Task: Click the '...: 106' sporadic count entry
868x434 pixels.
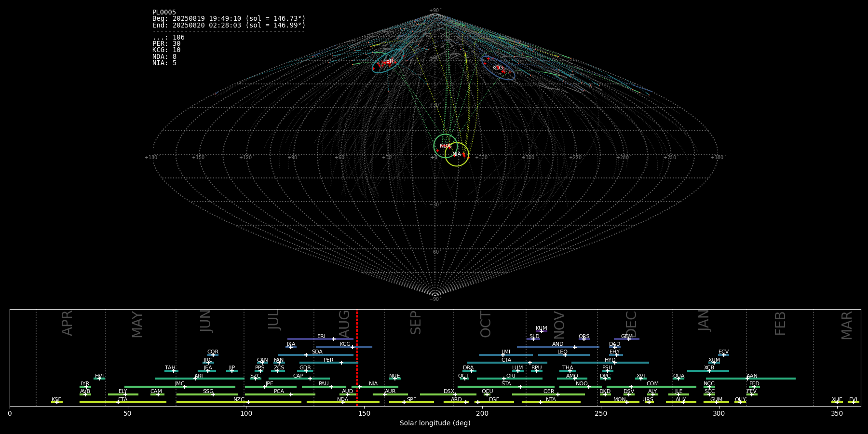Action: (168, 38)
